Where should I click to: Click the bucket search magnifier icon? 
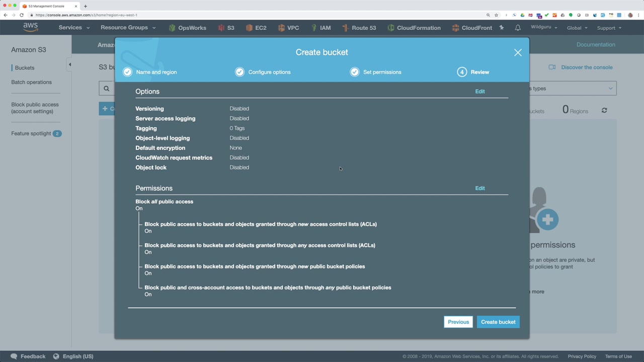pyautogui.click(x=106, y=88)
